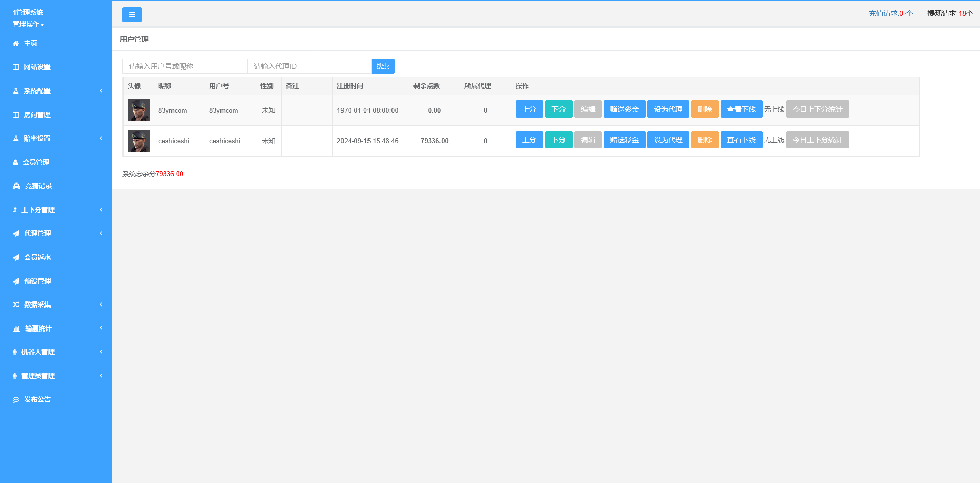Expand the 系统配置 submenu chevron

[x=101, y=91]
